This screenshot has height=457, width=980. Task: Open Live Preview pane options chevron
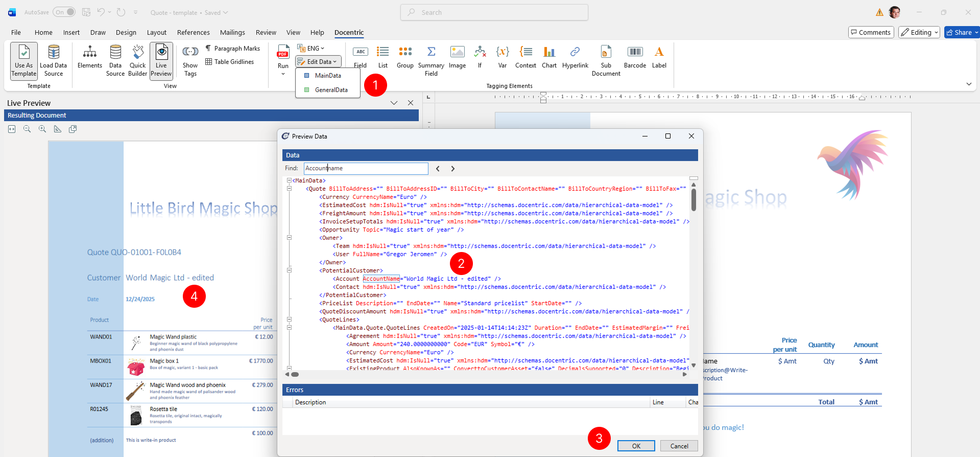(394, 103)
